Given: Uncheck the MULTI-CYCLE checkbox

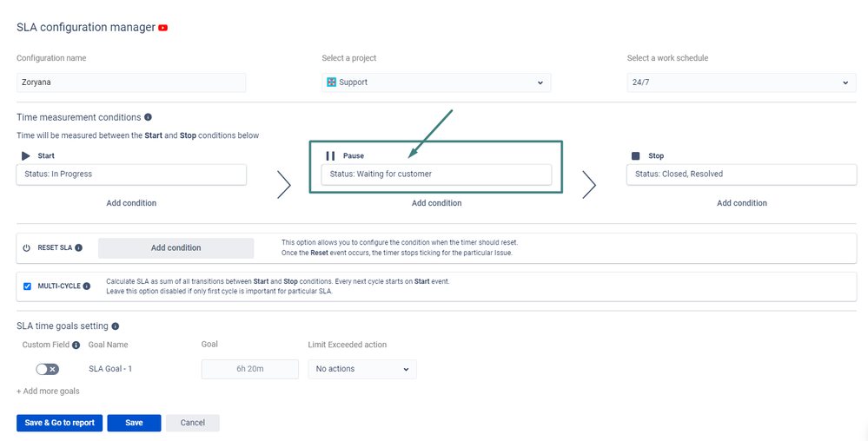Looking at the screenshot, I should 27,286.
